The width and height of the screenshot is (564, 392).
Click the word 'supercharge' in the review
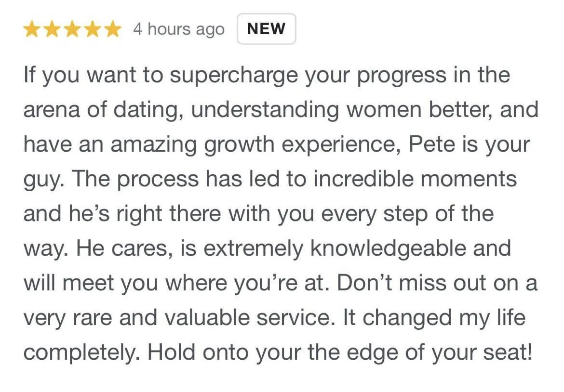234,76
